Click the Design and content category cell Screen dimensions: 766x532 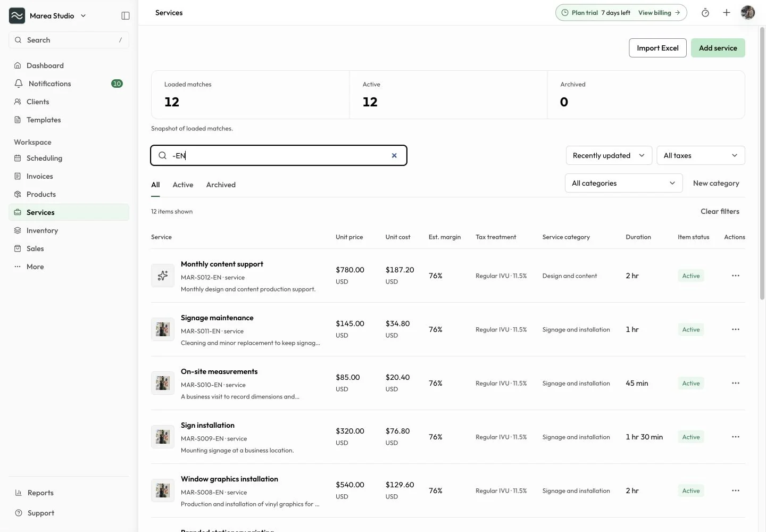570,276
